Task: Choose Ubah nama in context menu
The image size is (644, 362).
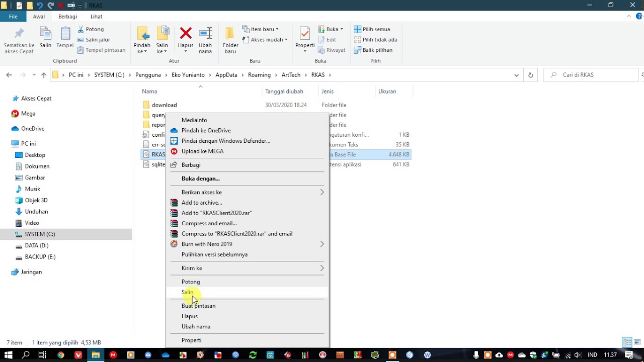Action: click(247, 326)
